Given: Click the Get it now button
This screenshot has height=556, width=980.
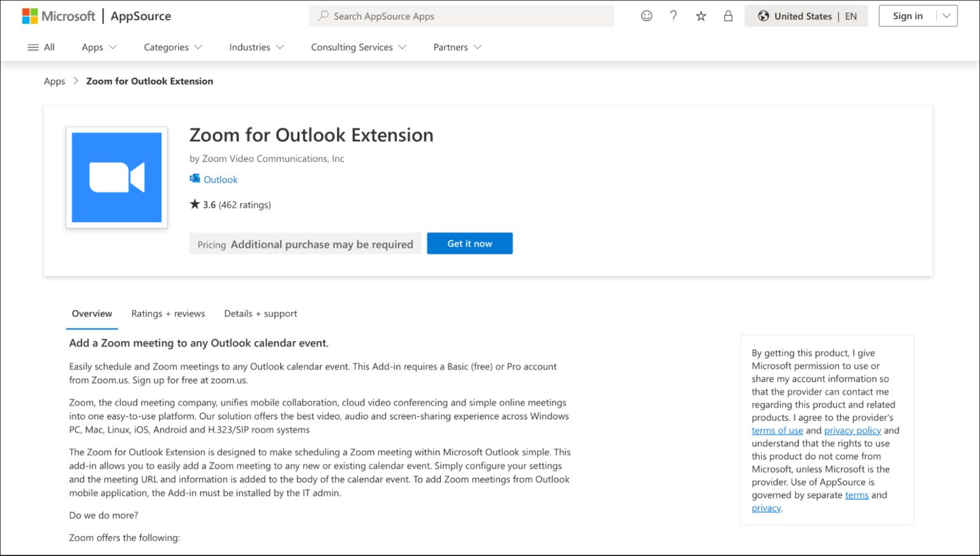Looking at the screenshot, I should (x=470, y=243).
